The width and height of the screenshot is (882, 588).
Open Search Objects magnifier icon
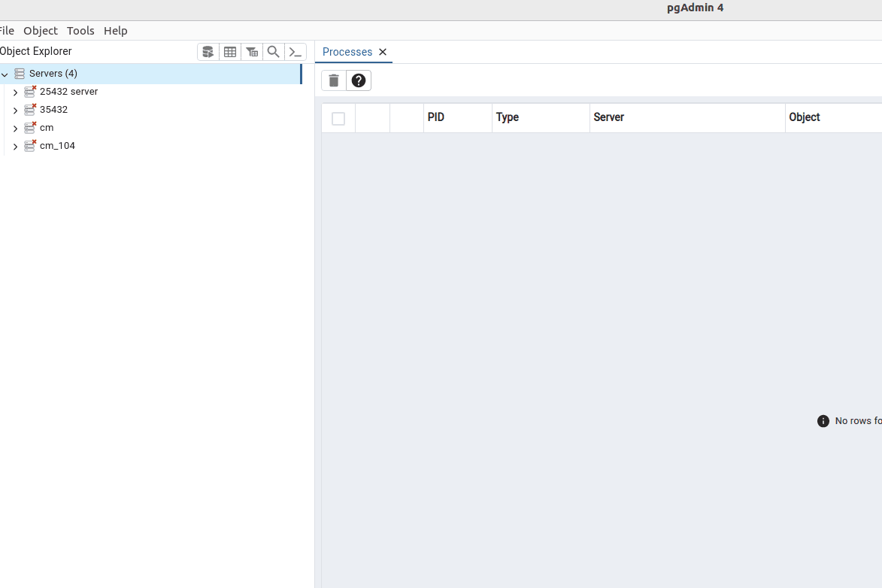point(274,52)
